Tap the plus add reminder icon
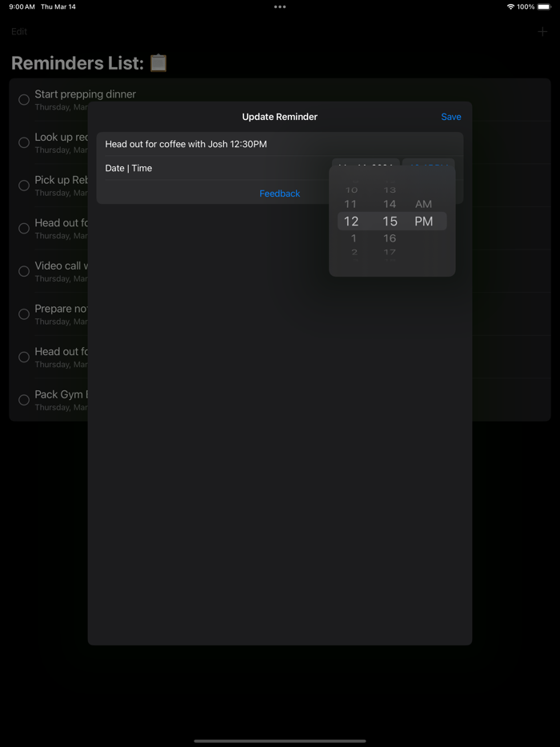Image resolution: width=560 pixels, height=747 pixels. 542,32
